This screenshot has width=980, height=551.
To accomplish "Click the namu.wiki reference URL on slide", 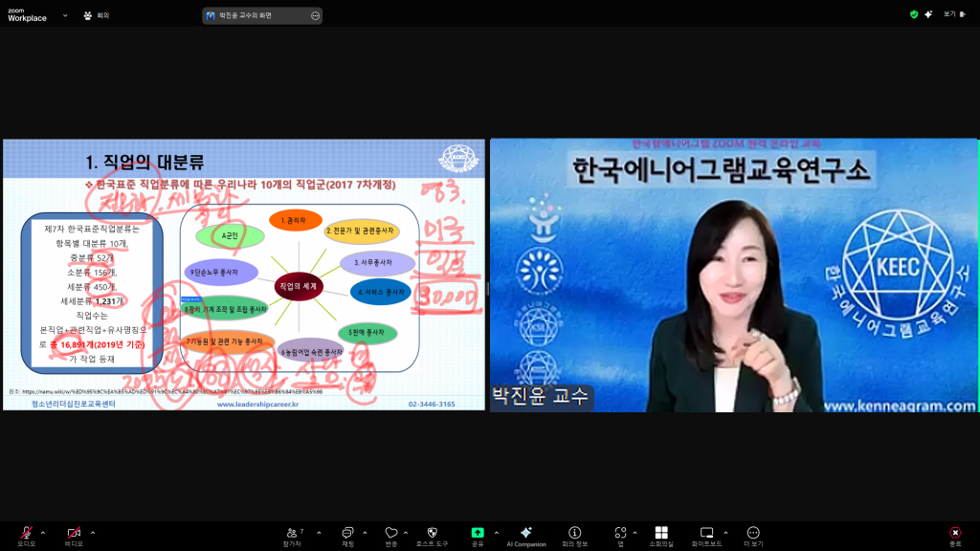I will click(x=172, y=391).
